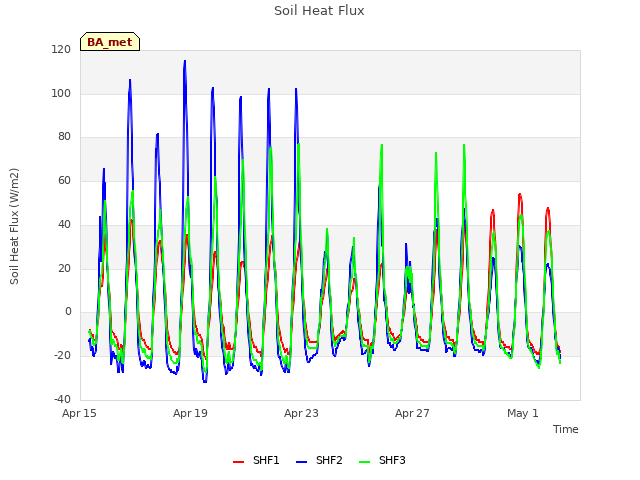Image resolution: width=640 pixels, height=480 pixels.
Task: Click the -40 y-axis tick label
Action: click(x=62, y=399)
